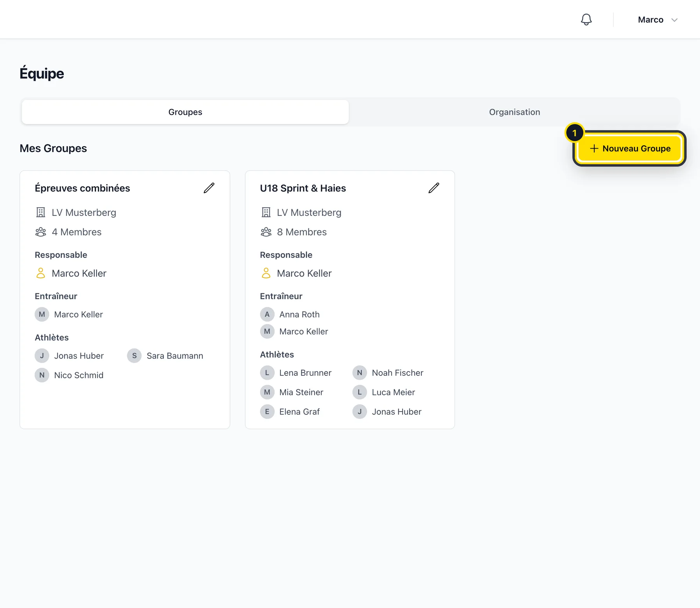Select the Groupes tab
Image resolution: width=700 pixels, height=608 pixels.
(x=185, y=112)
